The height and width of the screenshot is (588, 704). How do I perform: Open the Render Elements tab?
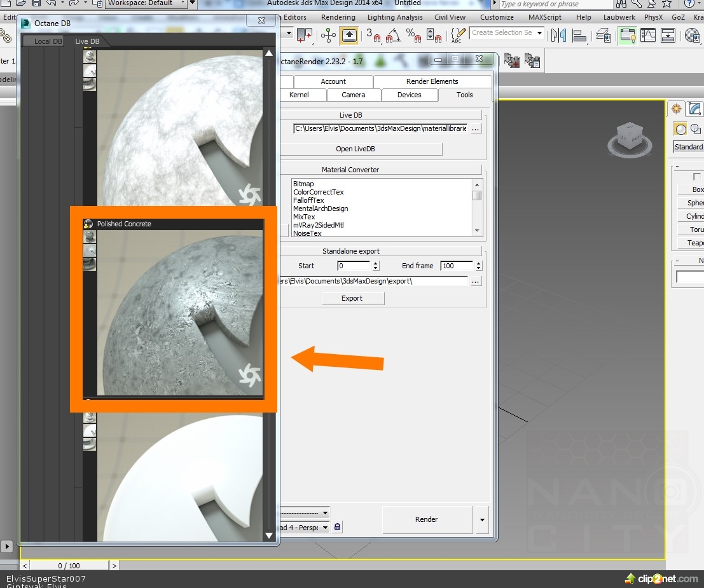(x=432, y=81)
